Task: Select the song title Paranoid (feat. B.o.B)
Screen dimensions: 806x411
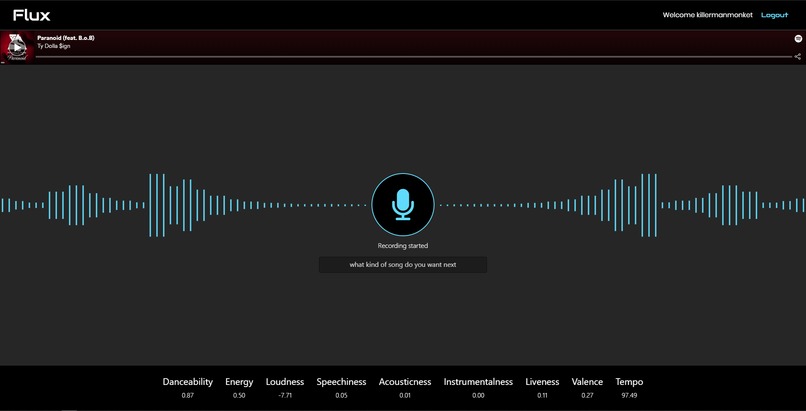Action: pyautogui.click(x=66, y=38)
